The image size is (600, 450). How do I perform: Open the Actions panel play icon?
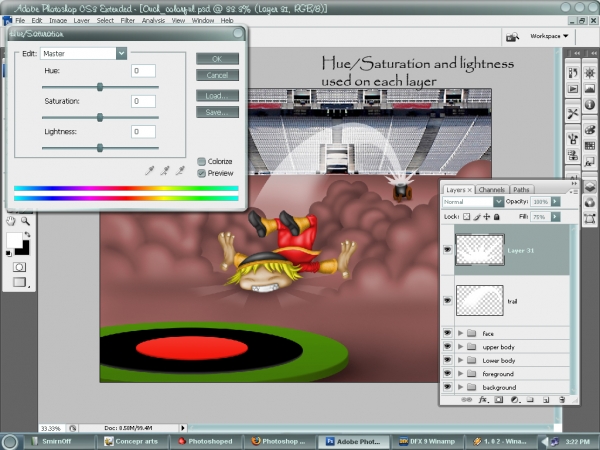click(x=572, y=89)
